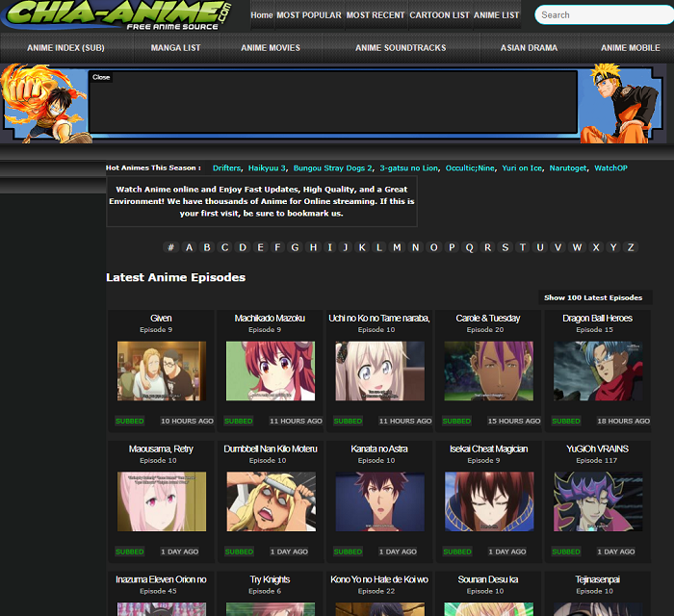Screen dimensions: 674x616
Task: Click Show 100 Latest Episodes button
Action: click(593, 297)
